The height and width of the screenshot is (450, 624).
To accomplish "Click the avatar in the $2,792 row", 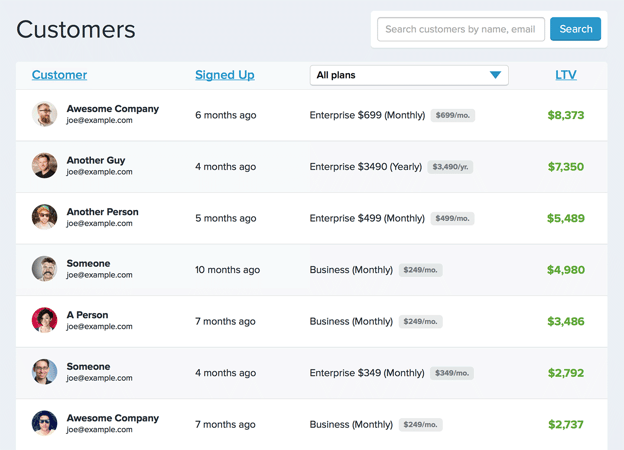I will point(44,372).
